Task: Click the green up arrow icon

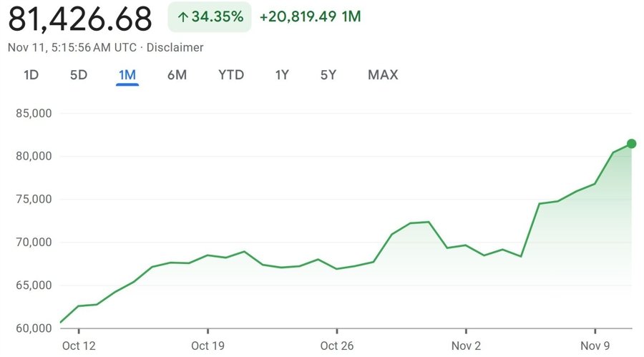Action: (182, 17)
